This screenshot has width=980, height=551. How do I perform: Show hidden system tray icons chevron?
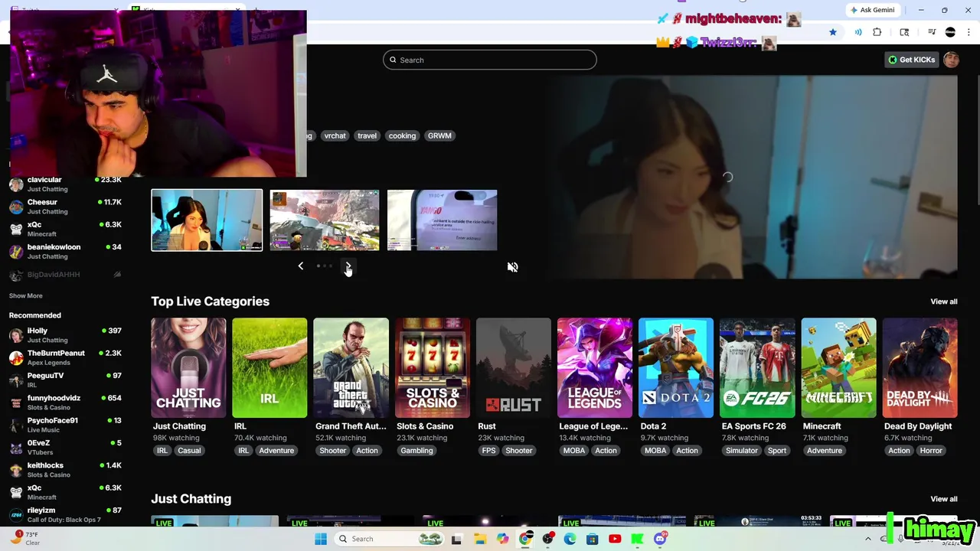(867, 539)
